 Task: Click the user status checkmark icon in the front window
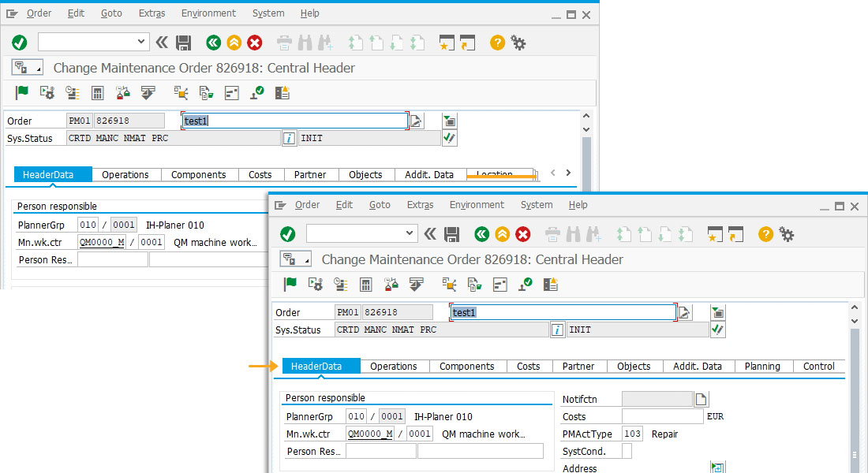click(x=718, y=330)
